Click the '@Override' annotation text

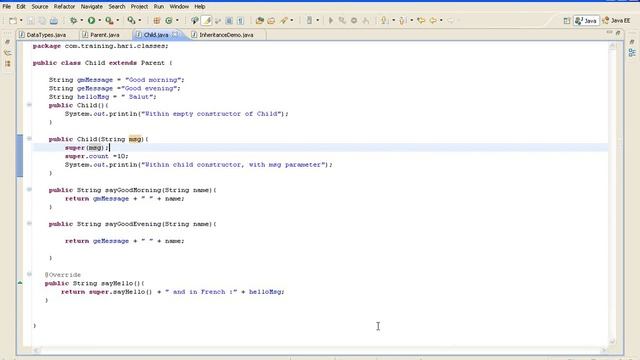point(63,275)
